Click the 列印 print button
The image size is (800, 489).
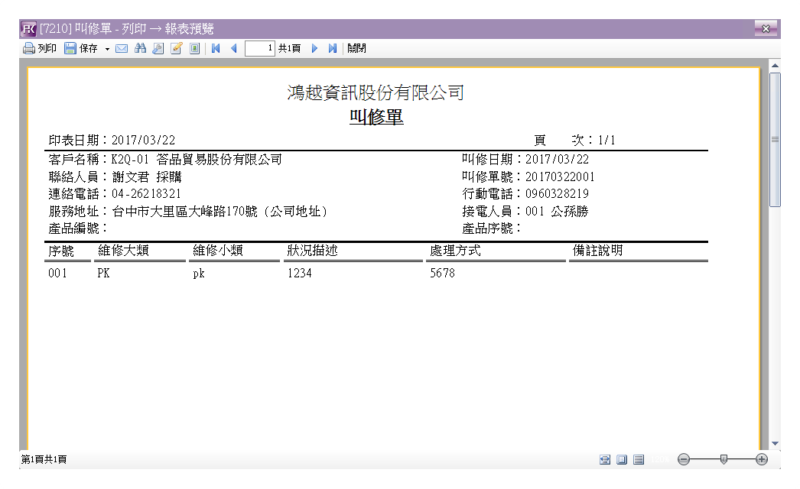(x=39, y=48)
